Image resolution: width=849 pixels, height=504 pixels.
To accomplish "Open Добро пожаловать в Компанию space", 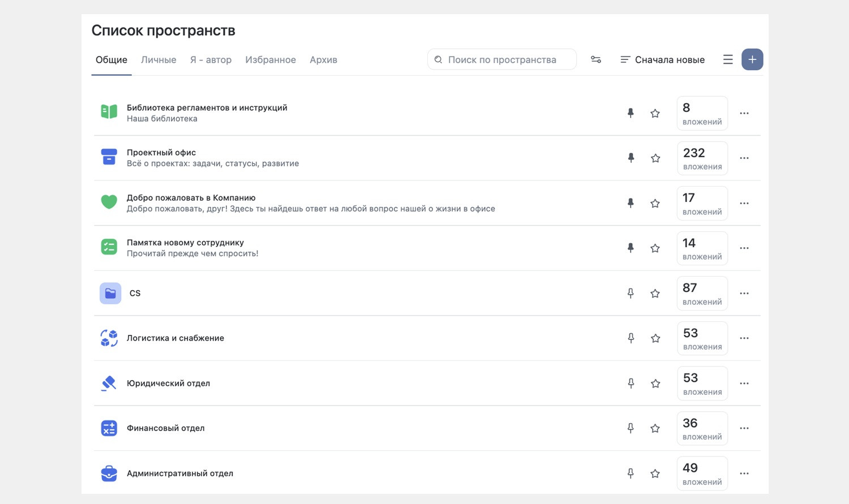I will pyautogui.click(x=191, y=197).
